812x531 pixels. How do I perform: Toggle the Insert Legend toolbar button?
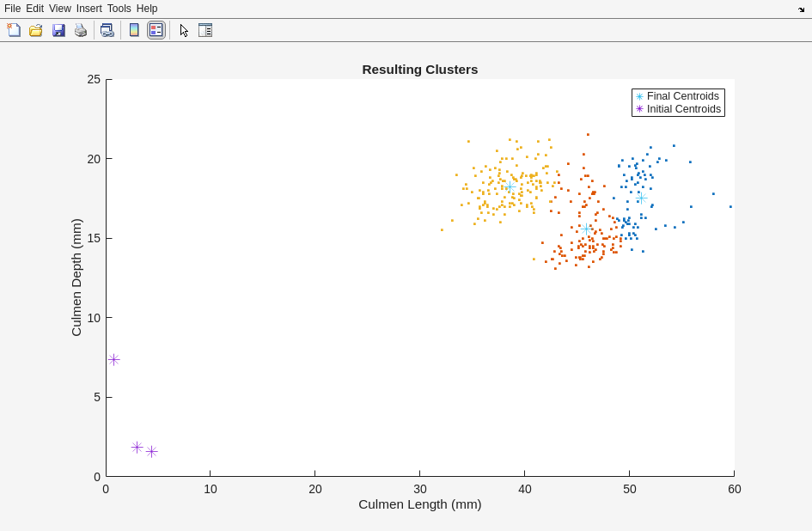156,30
